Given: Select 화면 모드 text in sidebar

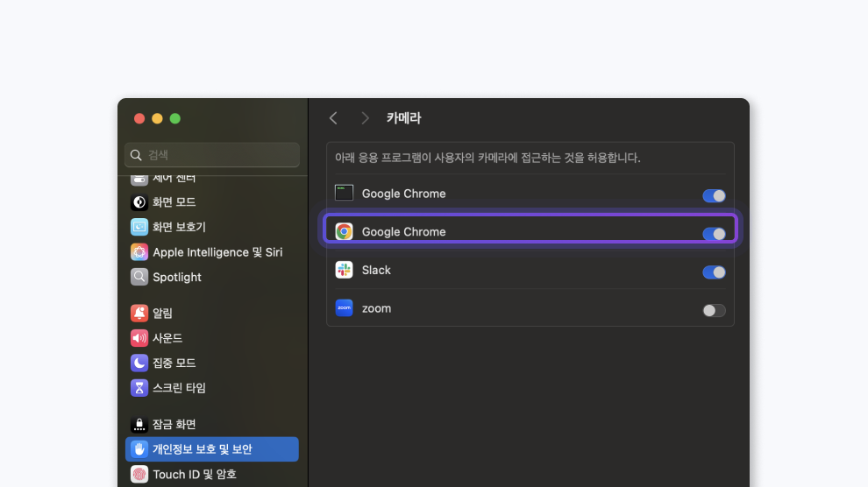Looking at the screenshot, I should [174, 202].
